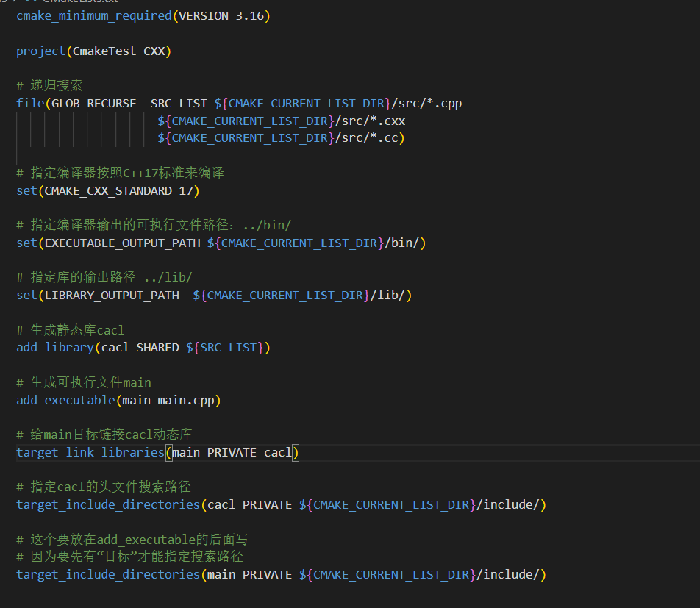This screenshot has height=608, width=700.
Task: Click the comment about add_executable的后面写
Action: tap(132, 540)
